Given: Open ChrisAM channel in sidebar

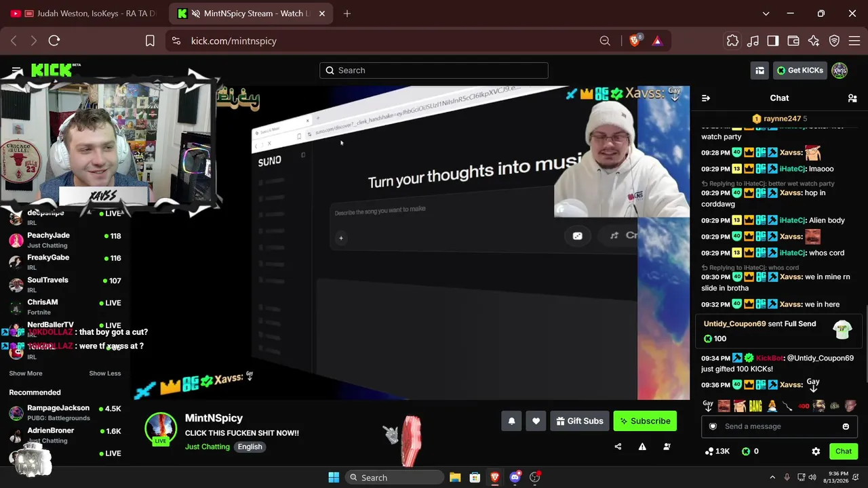Looking at the screenshot, I should tap(65, 307).
